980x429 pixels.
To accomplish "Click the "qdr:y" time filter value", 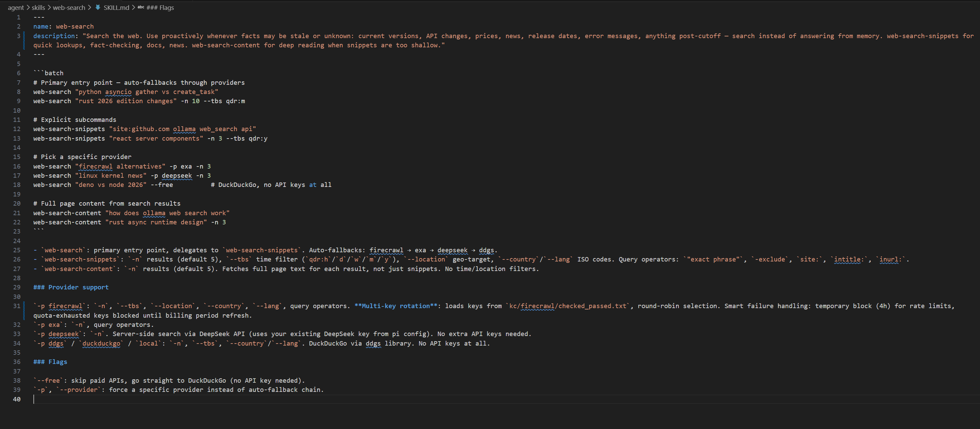I will pyautogui.click(x=258, y=138).
